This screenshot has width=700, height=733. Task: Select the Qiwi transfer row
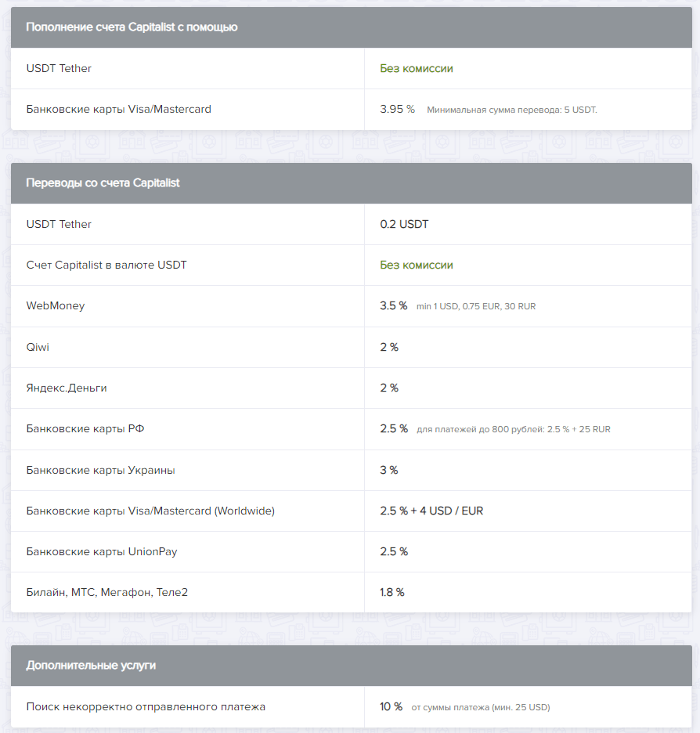(x=352, y=348)
